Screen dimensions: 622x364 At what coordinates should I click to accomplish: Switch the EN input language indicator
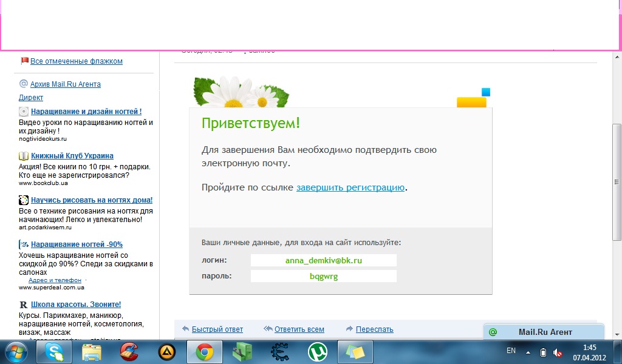coord(511,351)
